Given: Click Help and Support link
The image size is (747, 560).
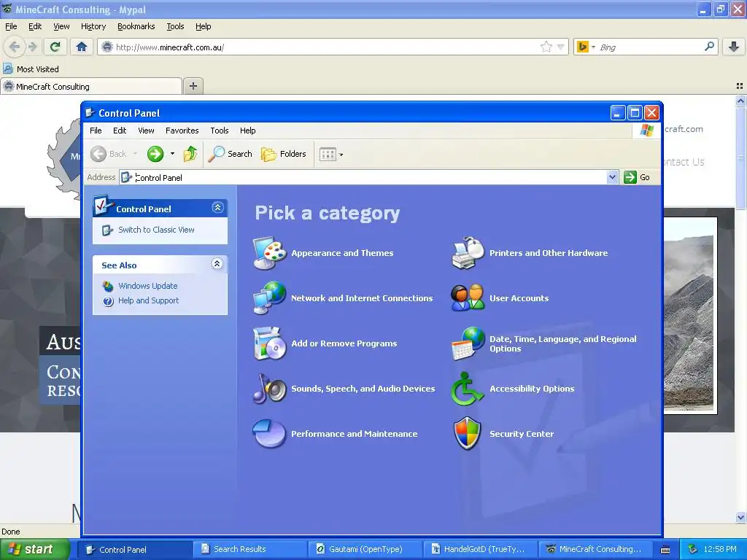Looking at the screenshot, I should point(148,300).
